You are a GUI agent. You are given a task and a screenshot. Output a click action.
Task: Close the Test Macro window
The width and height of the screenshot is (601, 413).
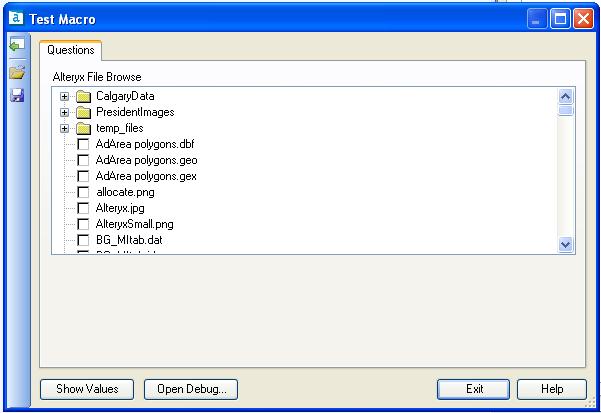[x=583, y=19]
